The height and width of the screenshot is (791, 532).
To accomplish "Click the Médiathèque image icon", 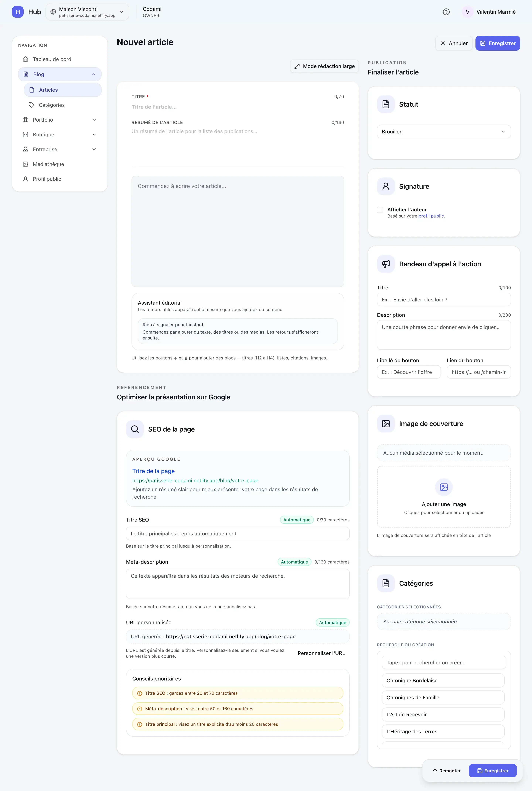I will (x=25, y=164).
